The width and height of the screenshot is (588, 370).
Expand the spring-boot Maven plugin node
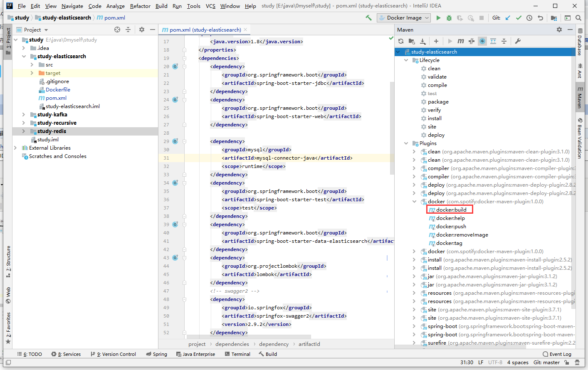(414, 326)
